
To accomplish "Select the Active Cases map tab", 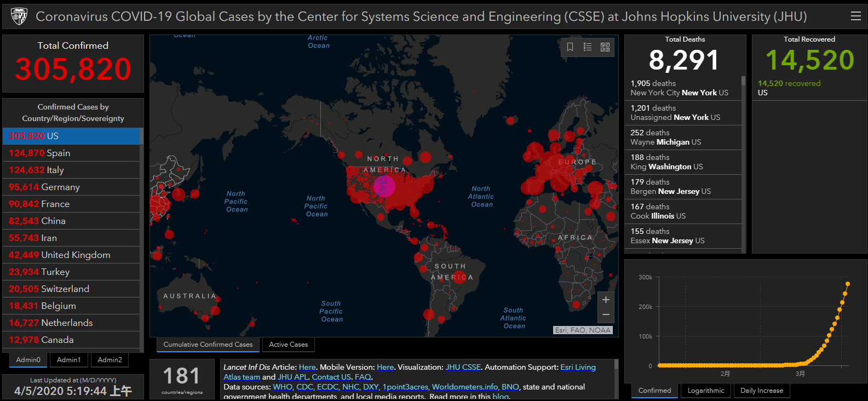I will (289, 345).
